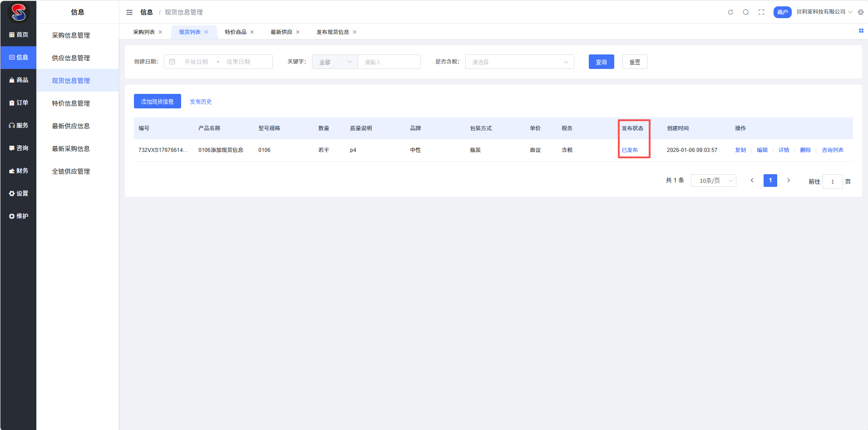
Task: Open the settings gear icon top right
Action: [x=861, y=12]
